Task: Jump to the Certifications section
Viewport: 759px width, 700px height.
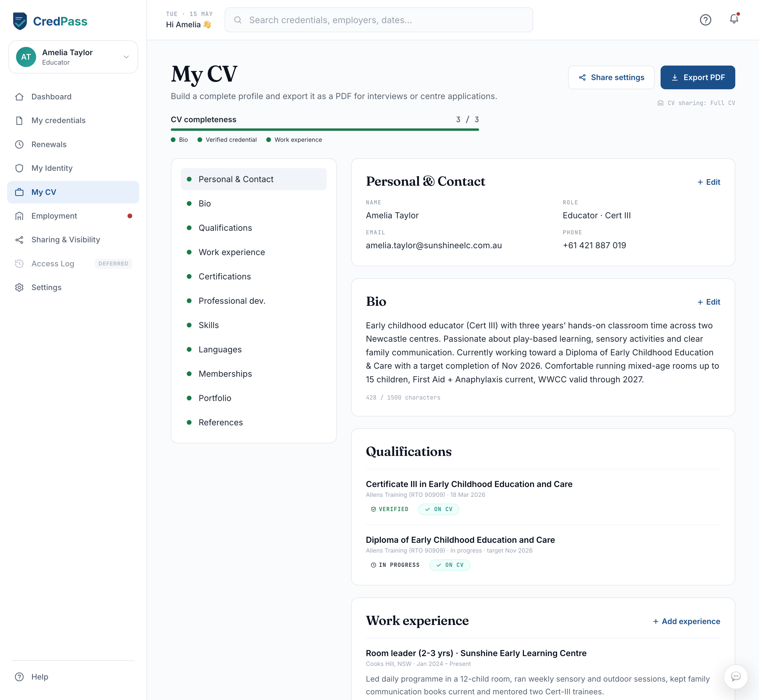Action: click(253, 276)
